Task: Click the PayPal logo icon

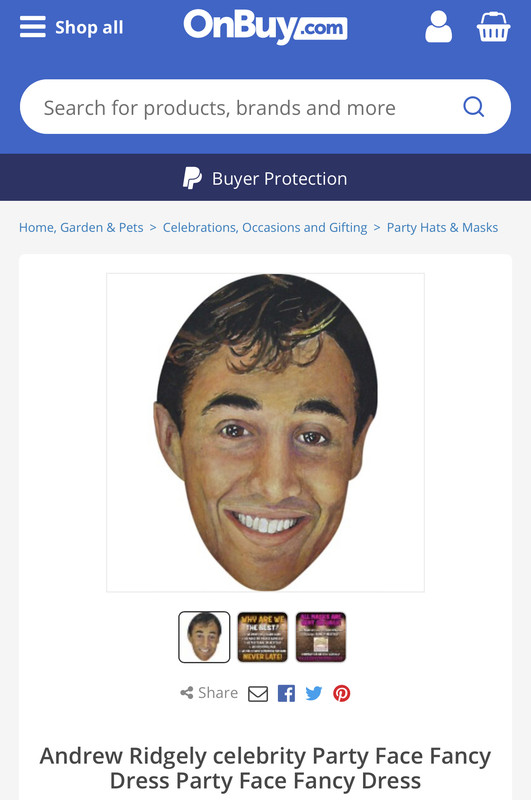Action: tap(192, 178)
